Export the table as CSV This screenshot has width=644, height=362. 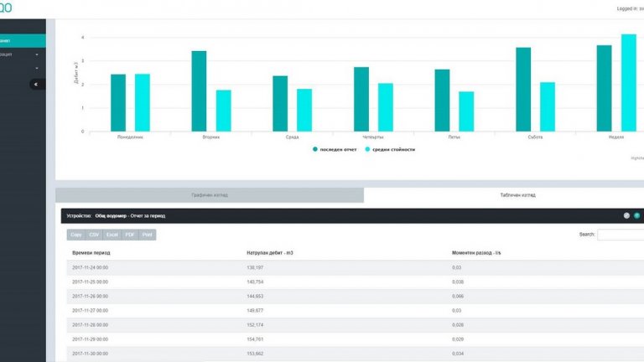(94, 235)
